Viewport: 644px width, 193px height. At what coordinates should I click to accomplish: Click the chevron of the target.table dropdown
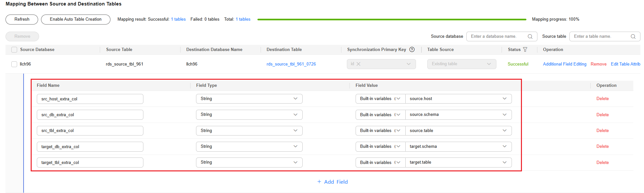click(504, 162)
